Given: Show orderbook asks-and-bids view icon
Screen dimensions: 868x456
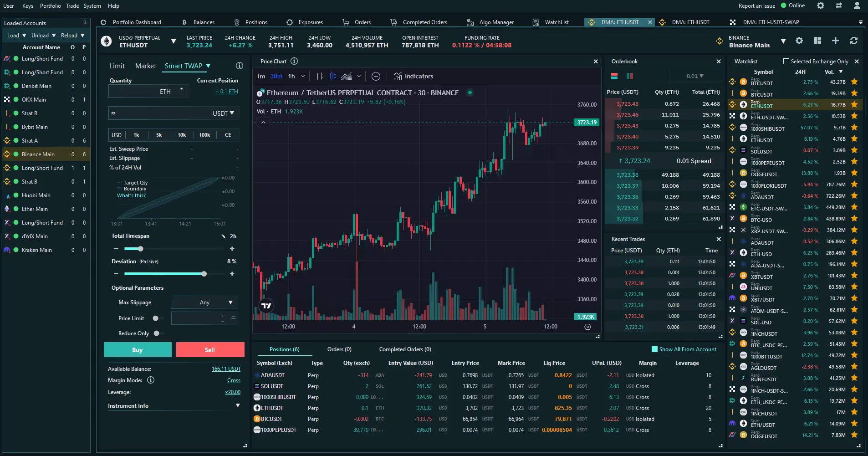Looking at the screenshot, I should (x=614, y=76).
